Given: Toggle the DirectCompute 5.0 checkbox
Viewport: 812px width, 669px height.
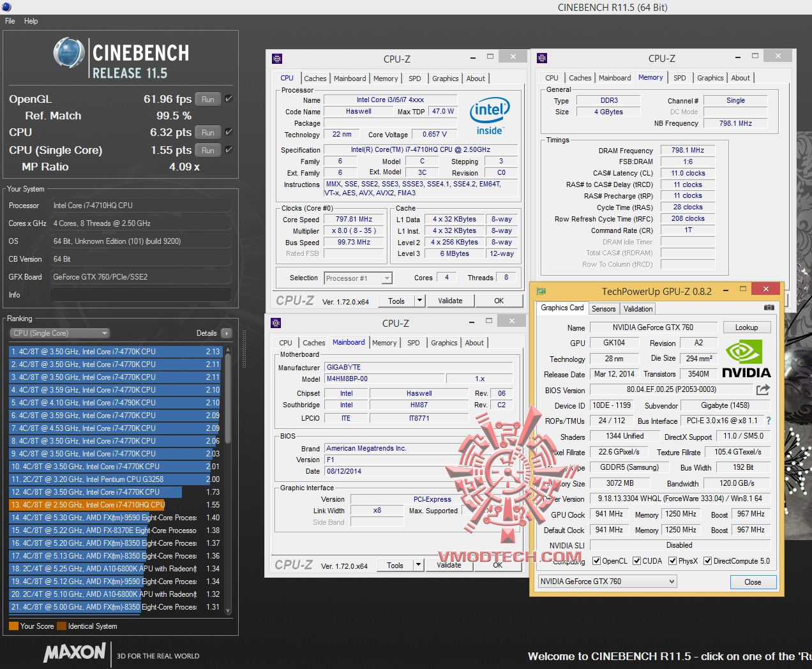Looking at the screenshot, I should pyautogui.click(x=707, y=561).
